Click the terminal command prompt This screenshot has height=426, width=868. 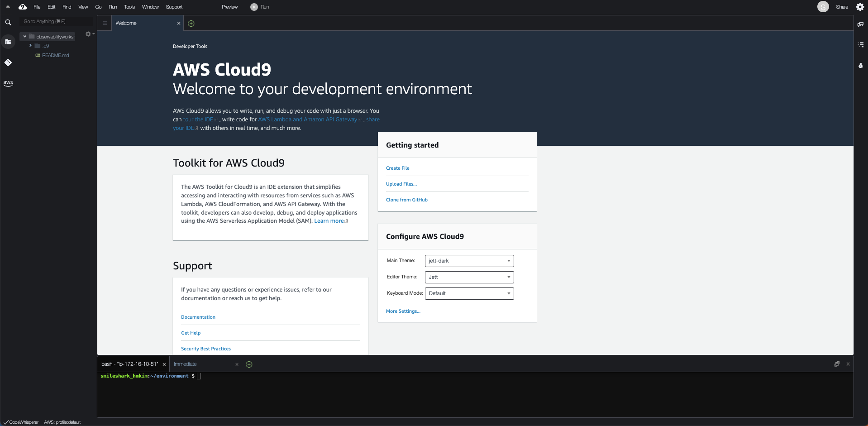coord(150,376)
